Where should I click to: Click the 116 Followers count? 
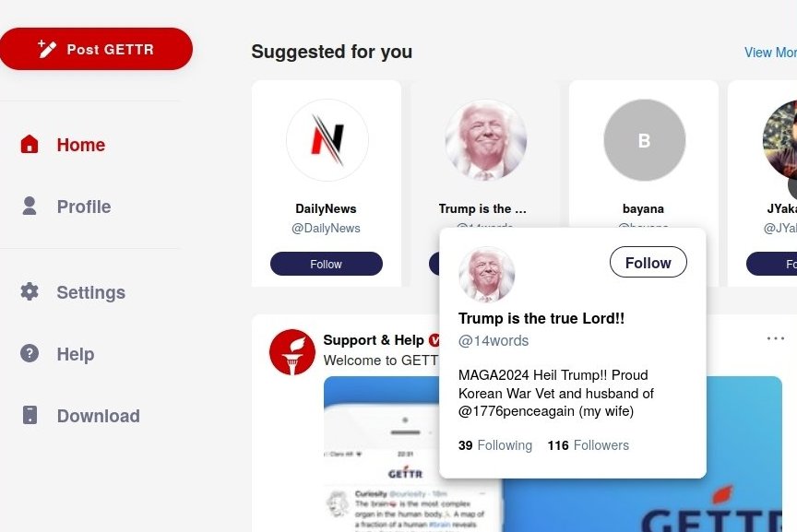click(x=589, y=445)
